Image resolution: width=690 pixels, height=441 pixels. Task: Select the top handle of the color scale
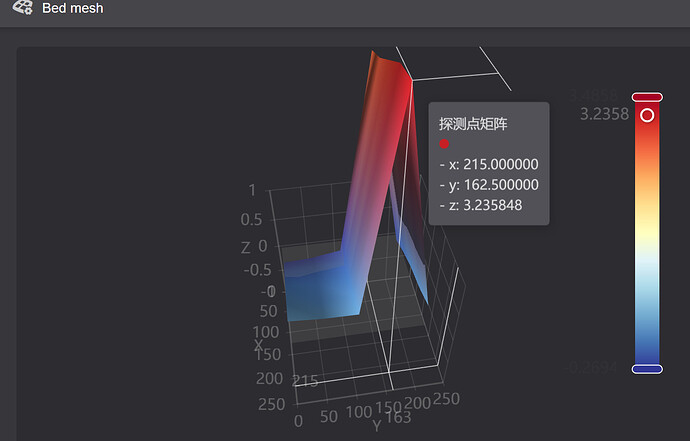pyautogui.click(x=647, y=97)
